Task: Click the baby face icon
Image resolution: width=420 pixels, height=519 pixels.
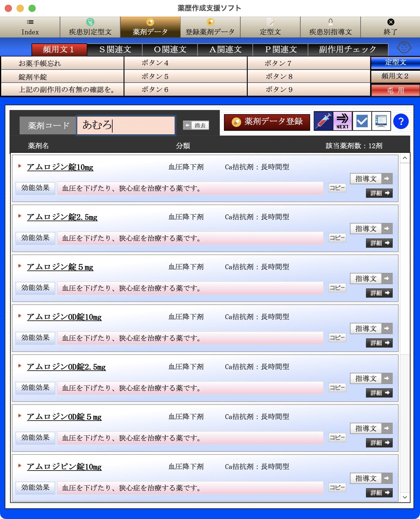Action: [404, 47]
